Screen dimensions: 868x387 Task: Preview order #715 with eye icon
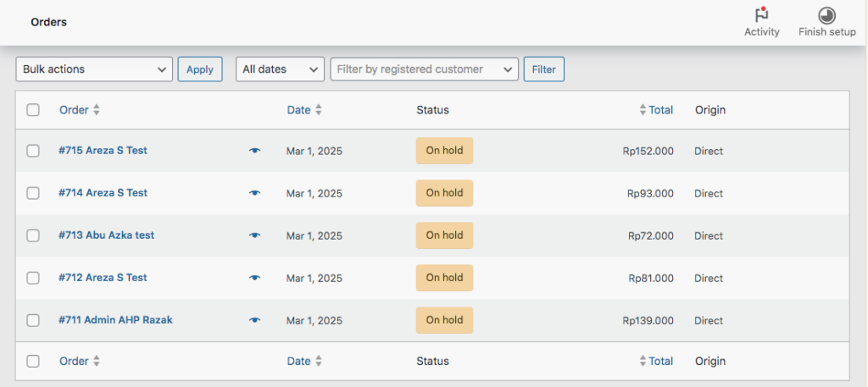(x=254, y=151)
